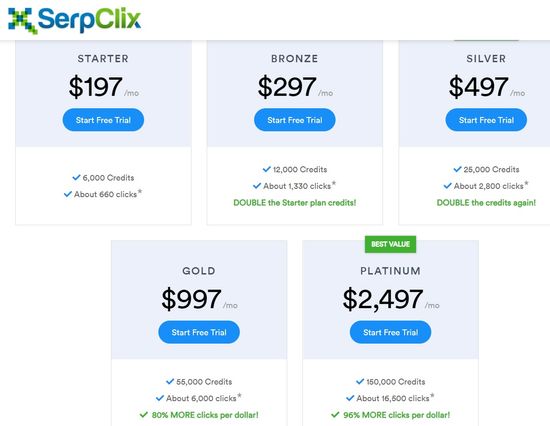Click checkmark beside 55,000 Credits
550x426 pixels.
click(170, 381)
